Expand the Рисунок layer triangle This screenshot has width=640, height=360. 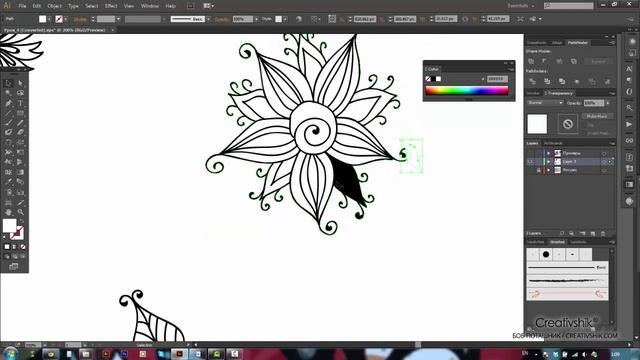549,170
